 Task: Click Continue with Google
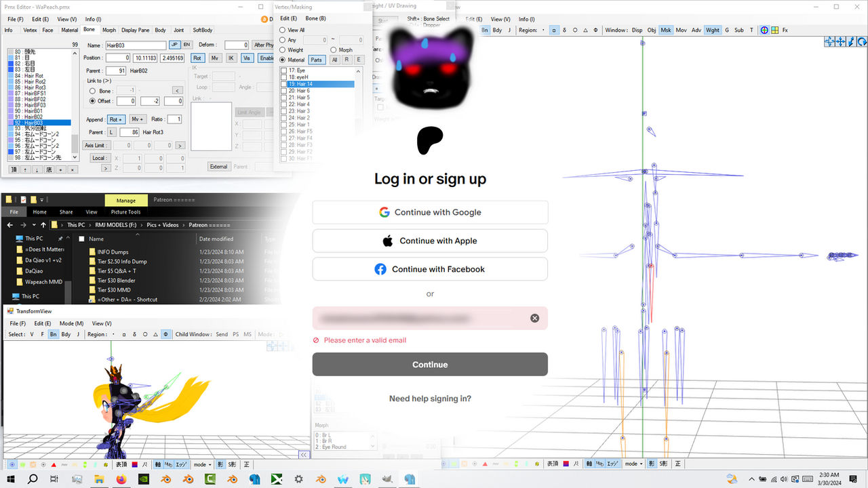[430, 212]
